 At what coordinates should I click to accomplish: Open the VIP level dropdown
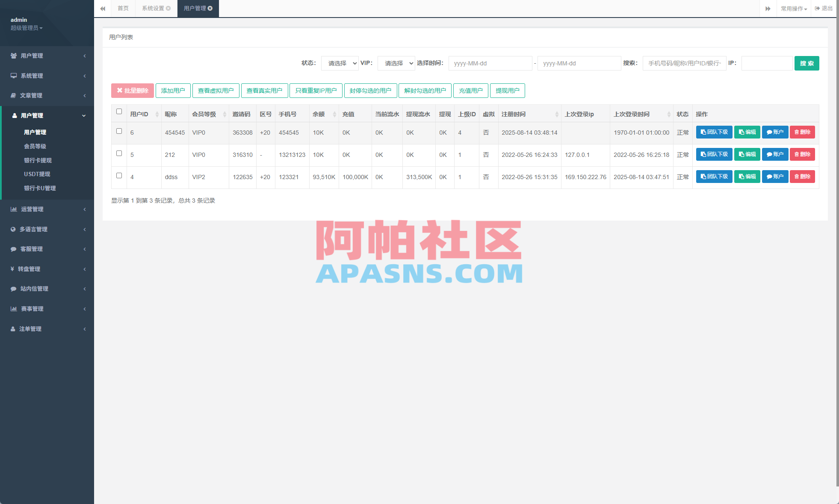[x=396, y=63]
